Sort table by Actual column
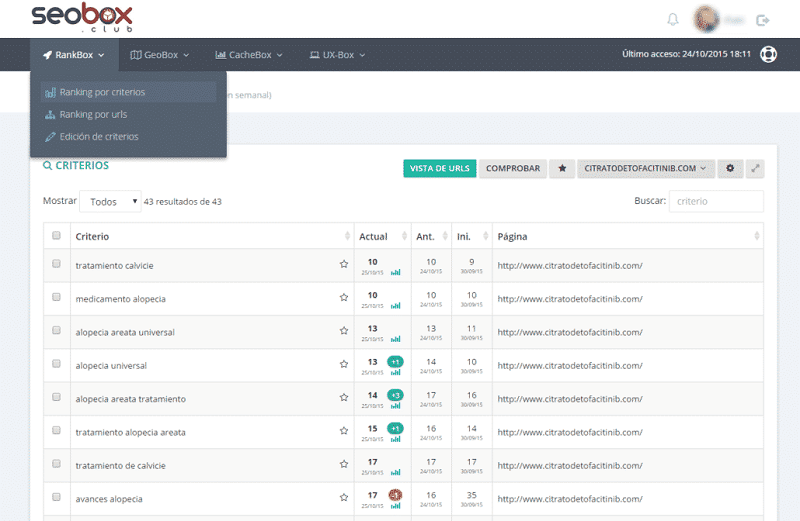 pyautogui.click(x=383, y=236)
